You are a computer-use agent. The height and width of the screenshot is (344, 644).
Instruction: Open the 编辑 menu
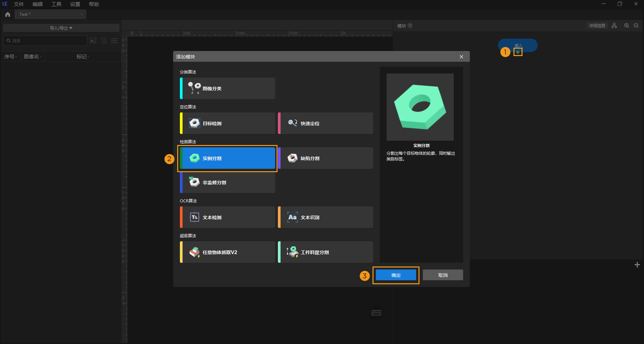pos(38,4)
